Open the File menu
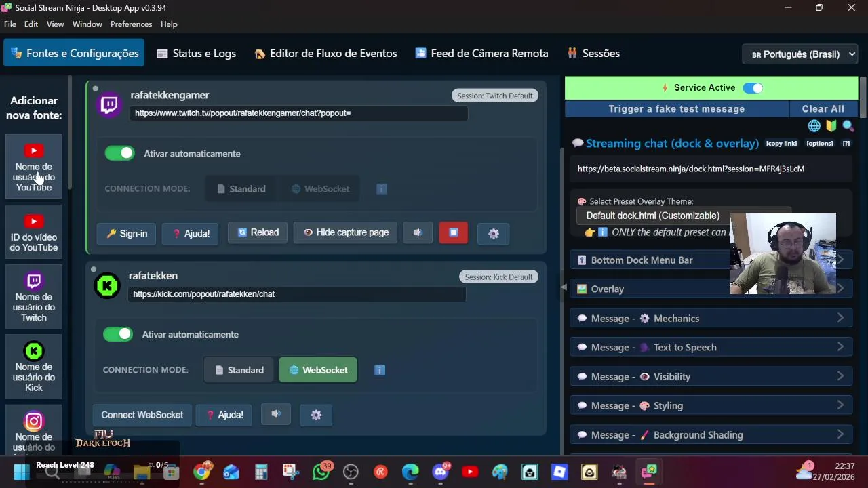 point(10,24)
